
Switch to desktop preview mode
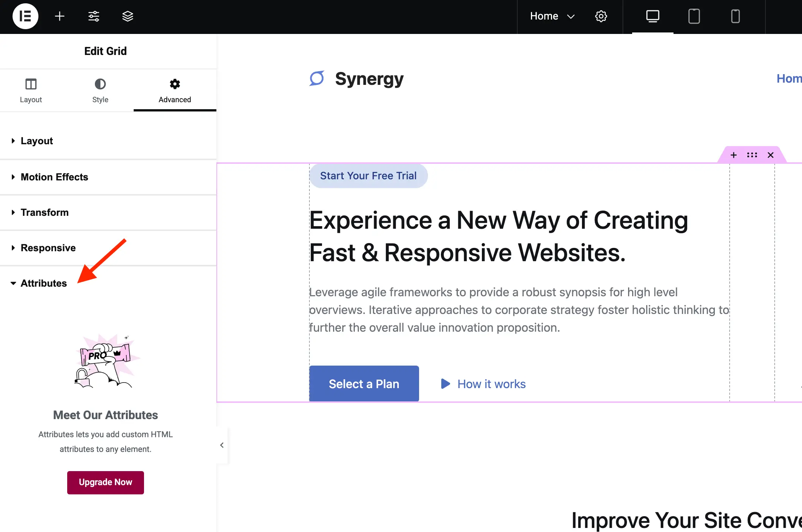pyautogui.click(x=652, y=16)
